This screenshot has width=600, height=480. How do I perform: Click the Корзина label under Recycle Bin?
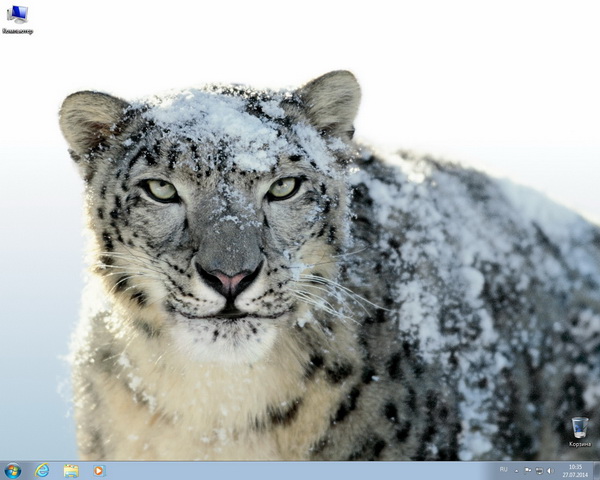point(579,444)
